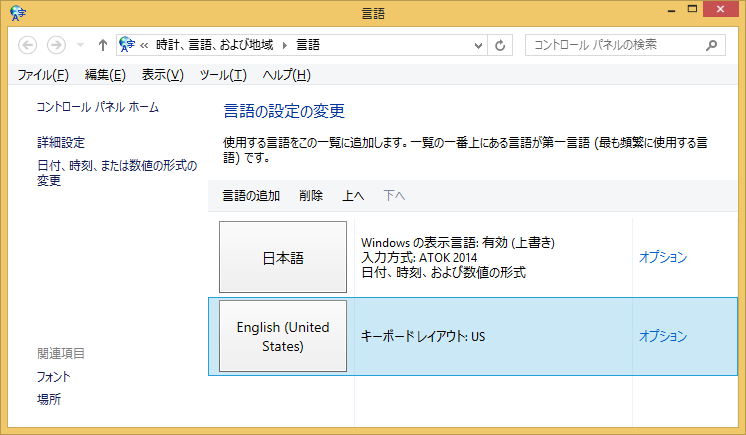Image resolution: width=746 pixels, height=435 pixels.
Task: Open the recent locations dropdown arrow
Action: (79, 46)
